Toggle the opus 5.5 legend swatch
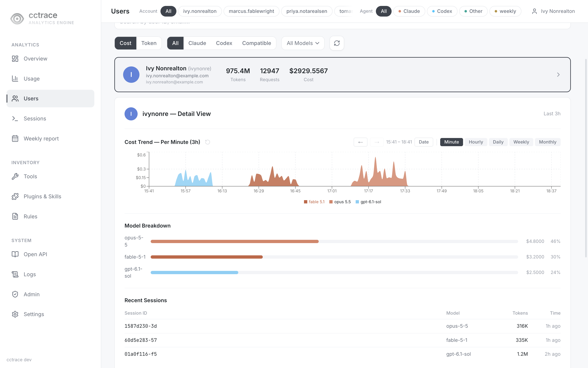Viewport: 588px width, 368px height. [331, 202]
